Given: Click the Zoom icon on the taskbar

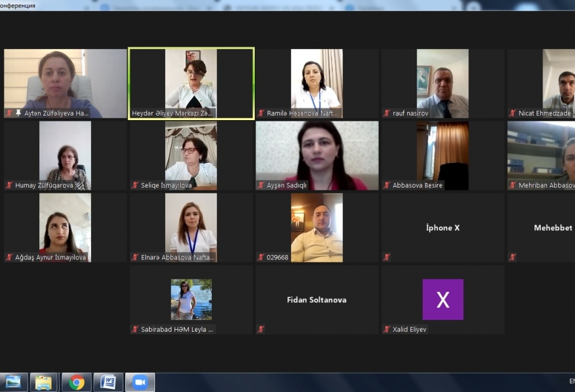Looking at the screenshot, I should [140, 383].
